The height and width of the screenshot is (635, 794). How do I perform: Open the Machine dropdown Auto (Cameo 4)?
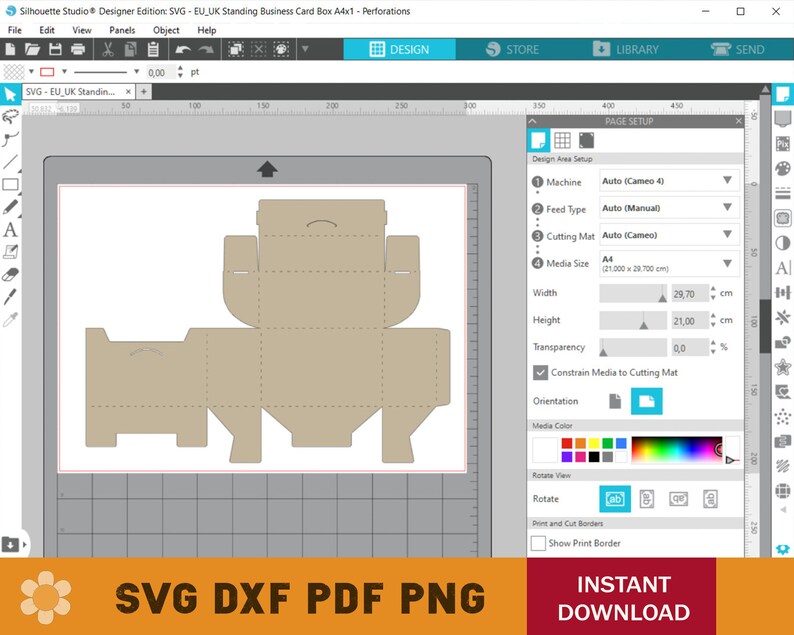pos(669,181)
